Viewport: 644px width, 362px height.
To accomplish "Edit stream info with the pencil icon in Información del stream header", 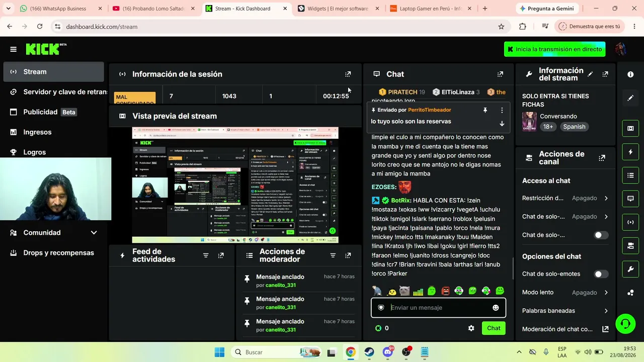I will [x=590, y=74].
